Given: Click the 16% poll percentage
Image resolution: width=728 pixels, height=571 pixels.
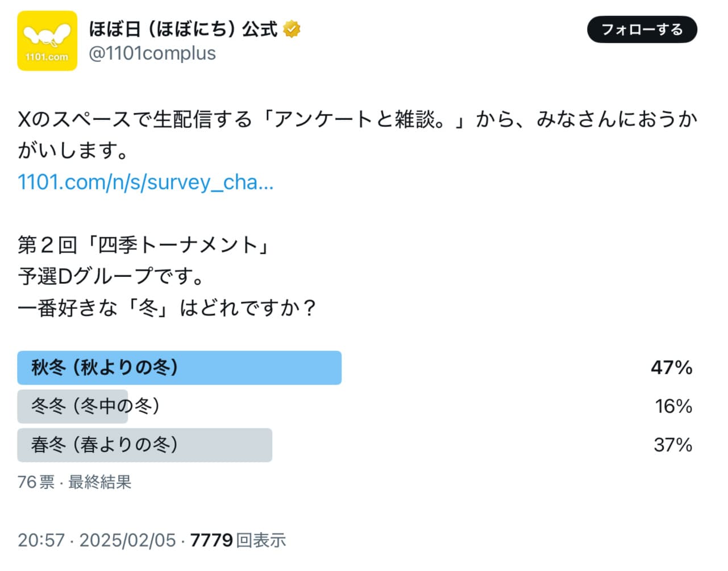Looking at the screenshot, I should tap(673, 406).
